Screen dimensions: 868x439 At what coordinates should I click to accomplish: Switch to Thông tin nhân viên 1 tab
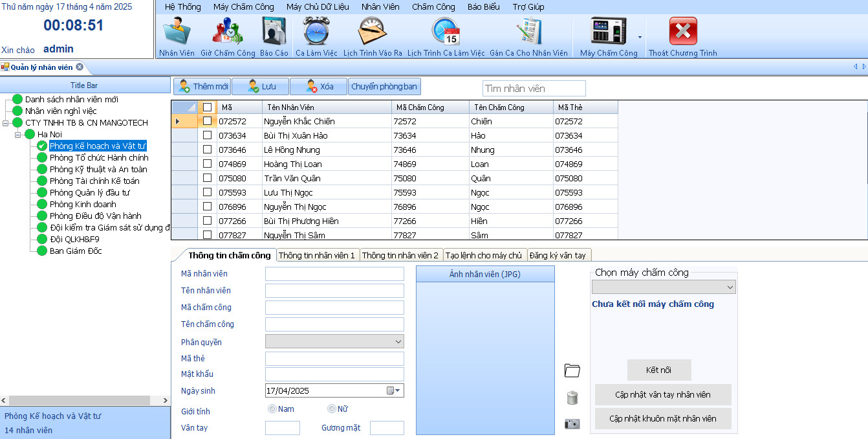(x=317, y=256)
